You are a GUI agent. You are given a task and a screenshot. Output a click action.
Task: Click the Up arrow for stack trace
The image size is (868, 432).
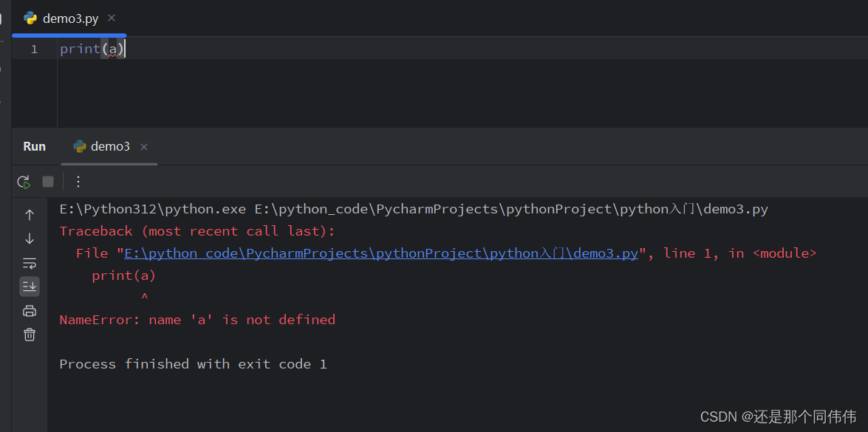tap(30, 215)
